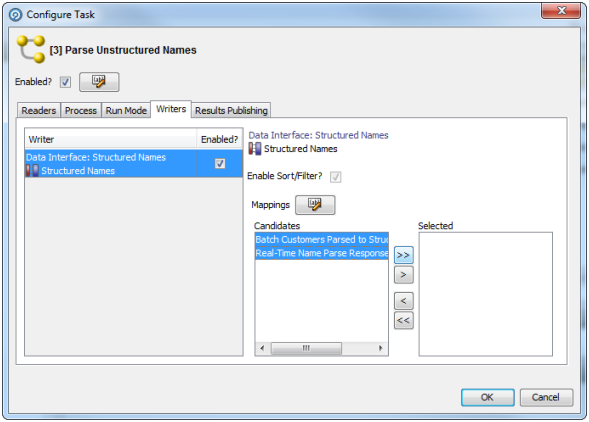Viewport: 589px width, 422px height.
Task: Select Batch Customers Parsed to Struc candidate
Action: 322,239
